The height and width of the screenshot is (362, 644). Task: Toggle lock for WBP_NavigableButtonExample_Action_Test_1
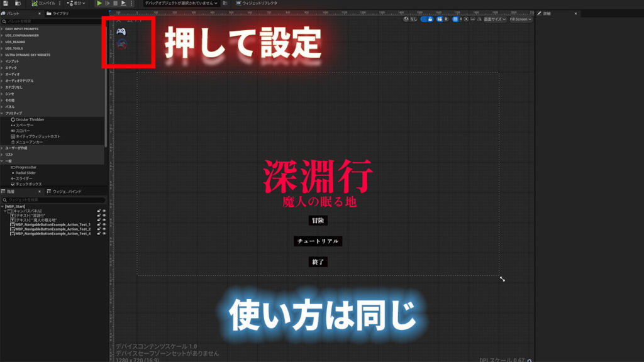pyautogui.click(x=99, y=224)
